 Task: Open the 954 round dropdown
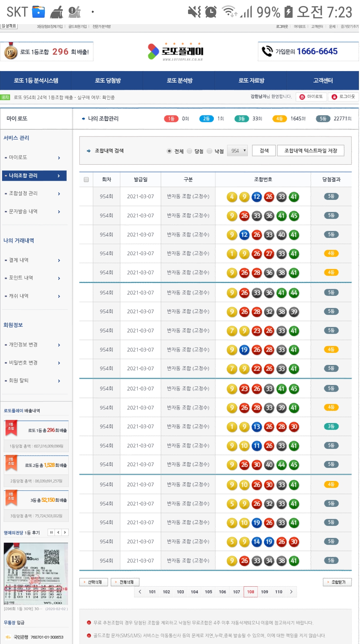pos(238,151)
